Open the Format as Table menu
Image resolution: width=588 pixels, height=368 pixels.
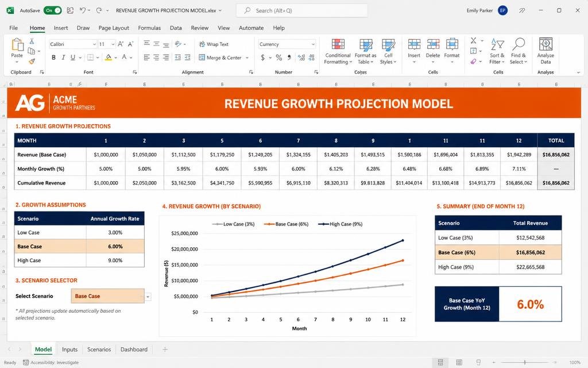[365, 51]
